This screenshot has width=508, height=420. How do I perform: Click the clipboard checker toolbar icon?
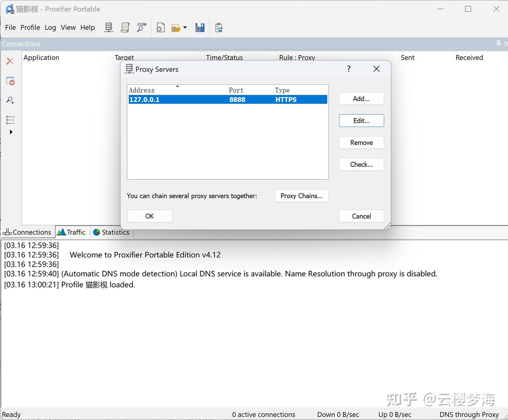pos(219,28)
